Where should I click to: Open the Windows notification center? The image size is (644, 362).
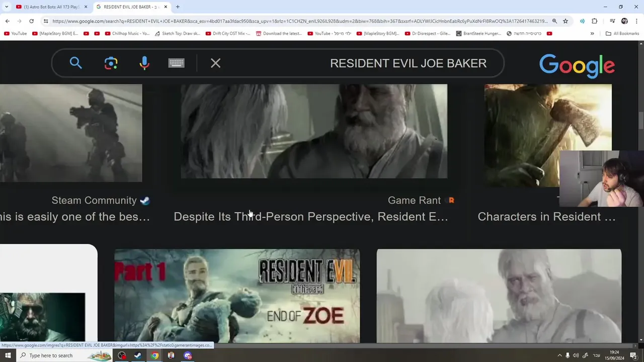coord(633,355)
